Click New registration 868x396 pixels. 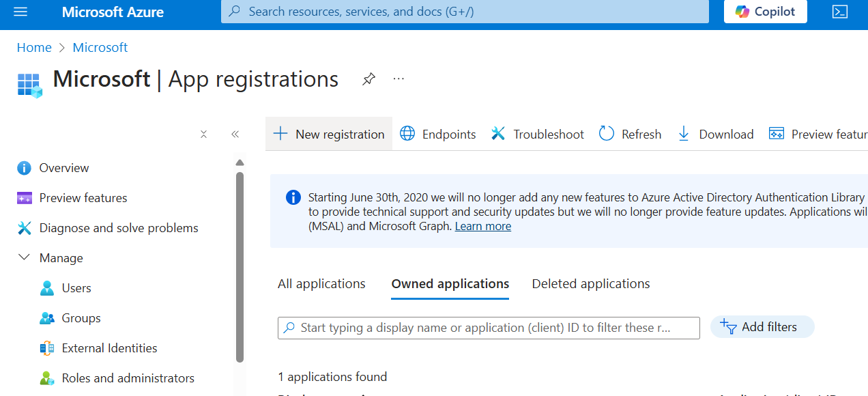point(329,135)
